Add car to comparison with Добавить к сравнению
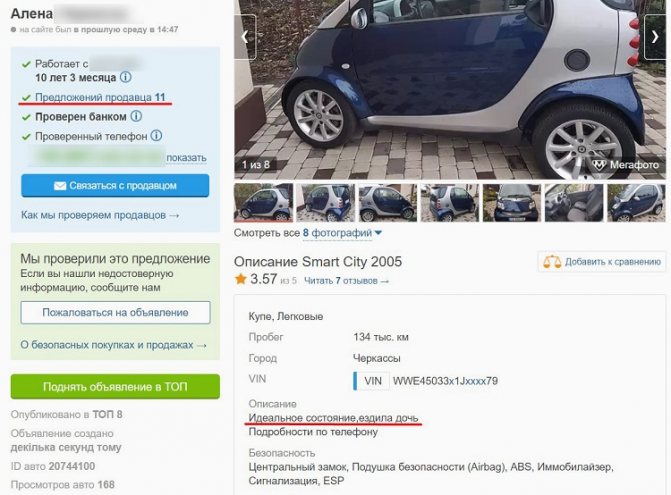This screenshot has height=495, width=671. pos(602,262)
